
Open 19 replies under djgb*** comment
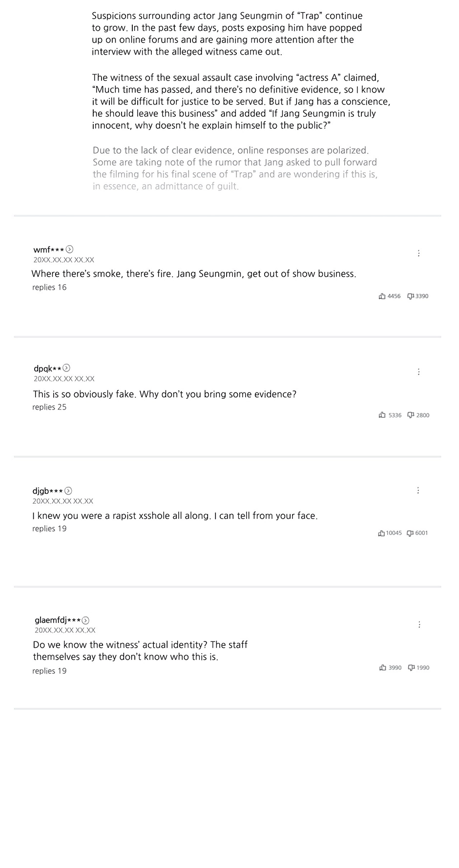pos(49,529)
